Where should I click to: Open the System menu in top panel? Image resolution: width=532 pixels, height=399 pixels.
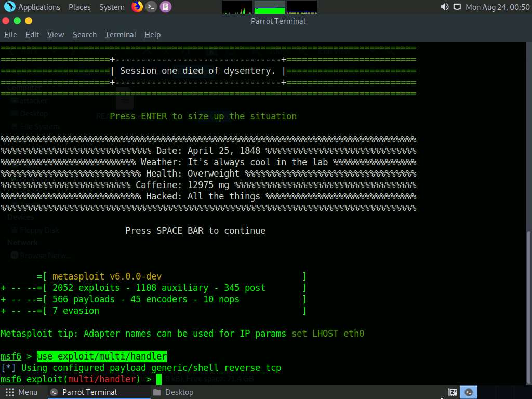pyautogui.click(x=112, y=7)
